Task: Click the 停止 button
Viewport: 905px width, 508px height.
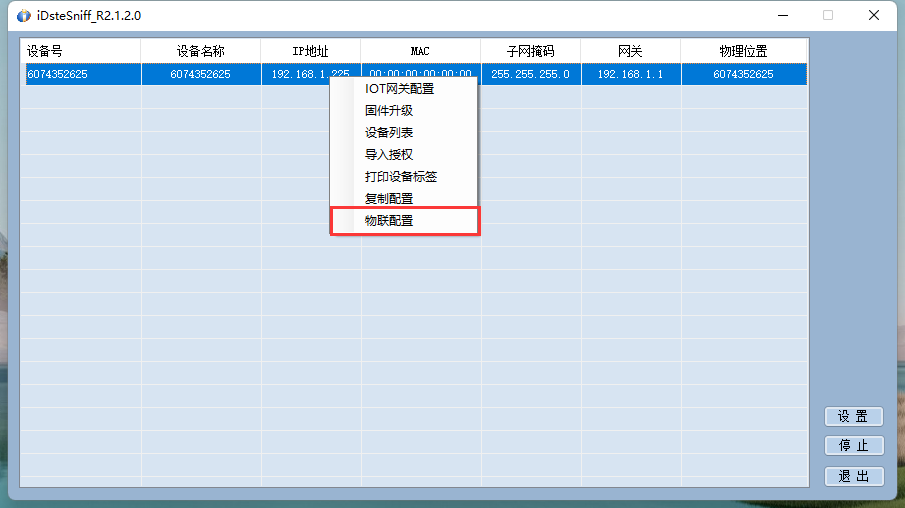Action: [x=853, y=446]
